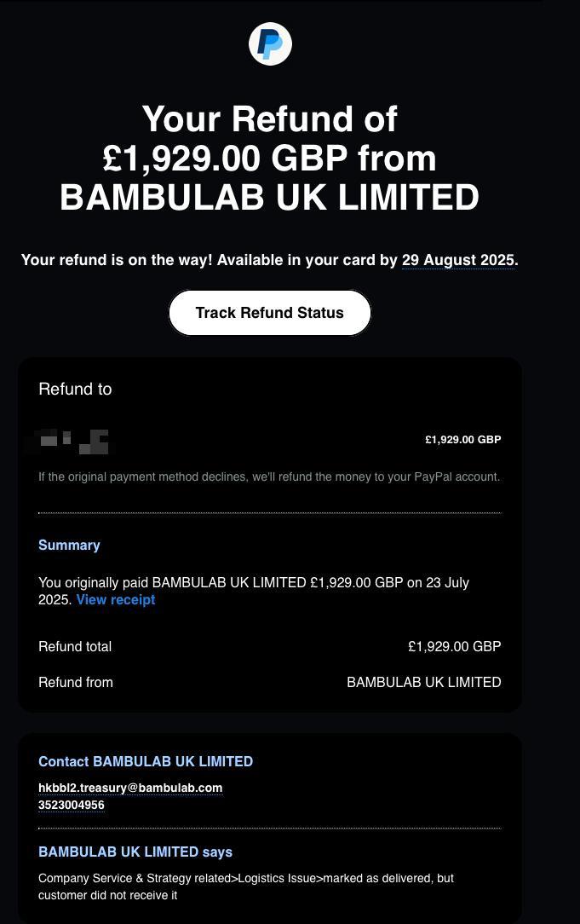This screenshot has height=924, width=580.
Task: Click the PayPal logo icon
Action: click(x=270, y=44)
